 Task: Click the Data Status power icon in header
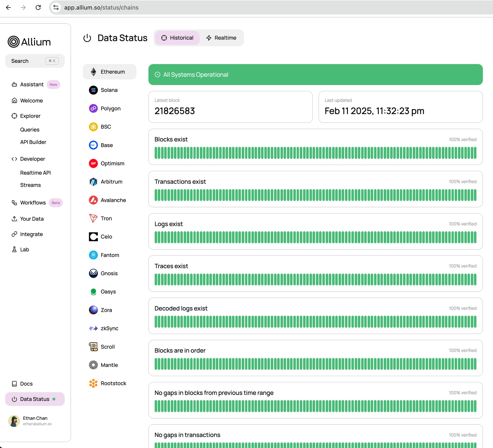87,38
